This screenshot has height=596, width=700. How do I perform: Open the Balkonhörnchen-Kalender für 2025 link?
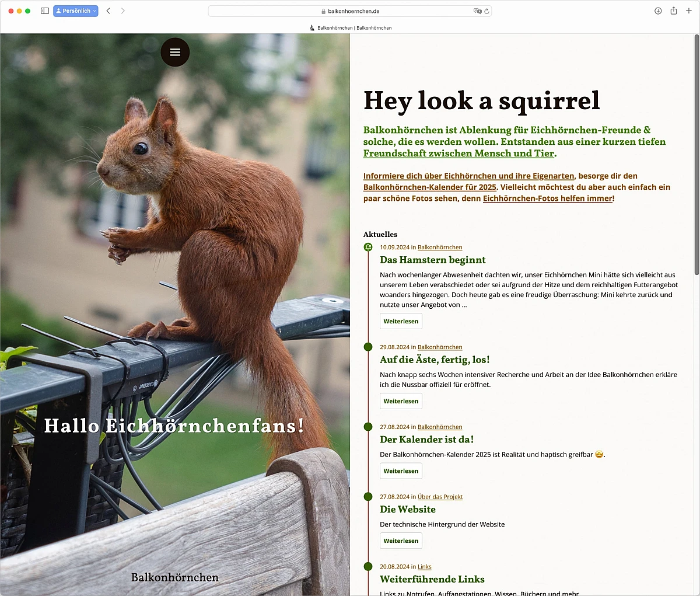pyautogui.click(x=429, y=187)
